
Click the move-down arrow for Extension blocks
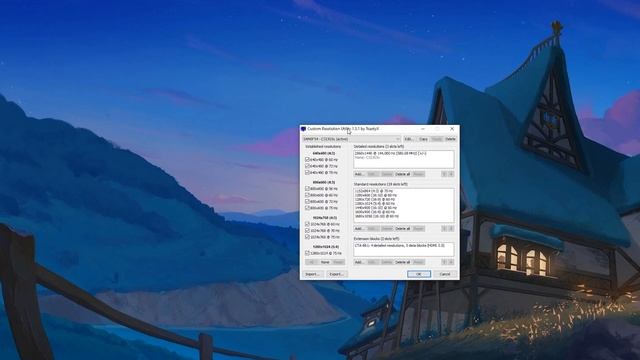(451, 262)
